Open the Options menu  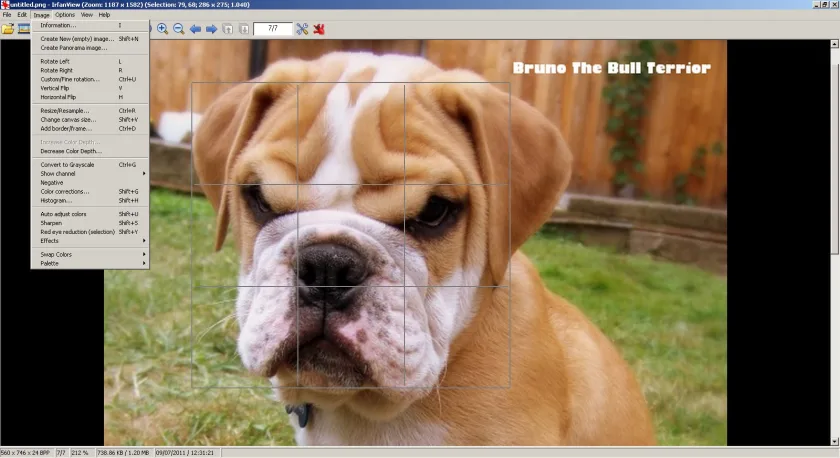65,15
